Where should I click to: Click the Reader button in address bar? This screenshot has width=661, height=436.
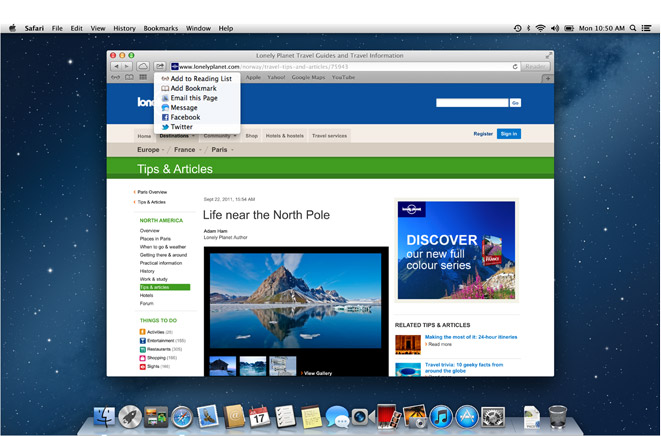coord(535,66)
